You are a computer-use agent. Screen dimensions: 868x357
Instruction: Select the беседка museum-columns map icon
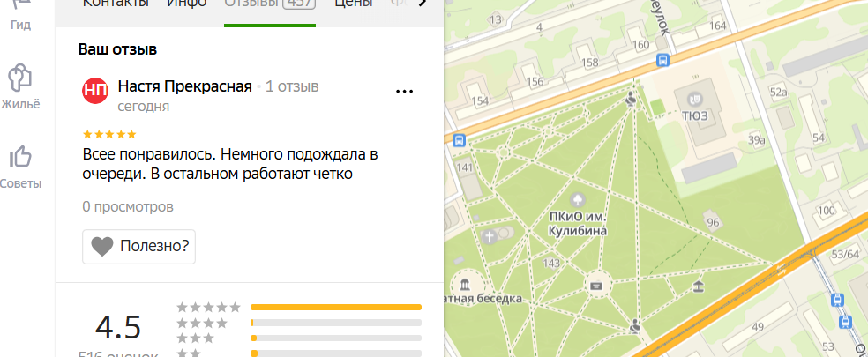[464, 285]
